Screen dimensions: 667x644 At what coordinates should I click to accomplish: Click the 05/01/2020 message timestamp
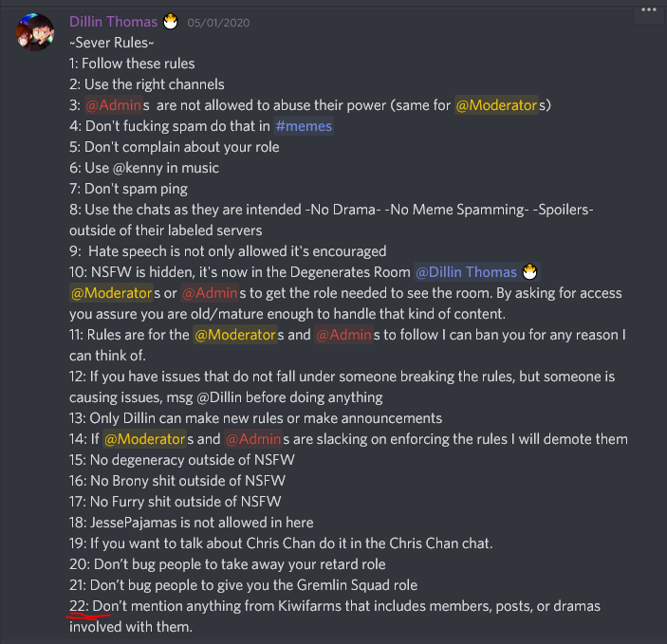[218, 23]
